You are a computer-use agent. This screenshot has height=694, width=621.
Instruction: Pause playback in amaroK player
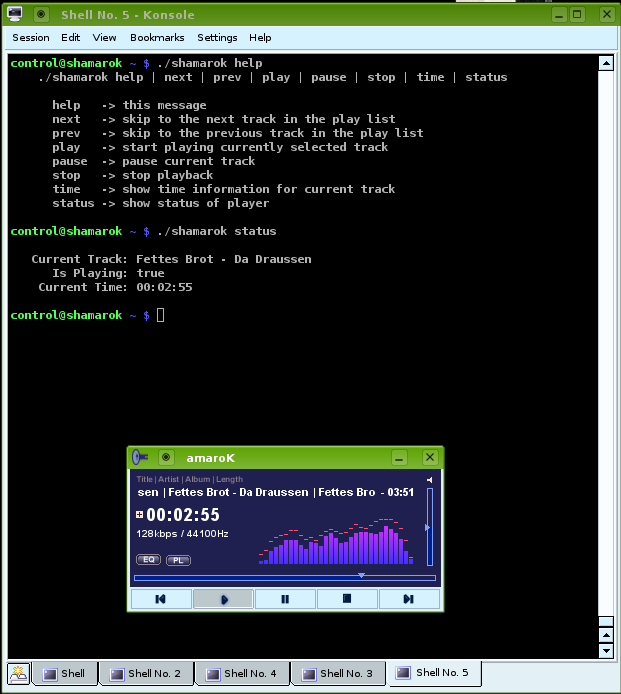[x=285, y=599]
